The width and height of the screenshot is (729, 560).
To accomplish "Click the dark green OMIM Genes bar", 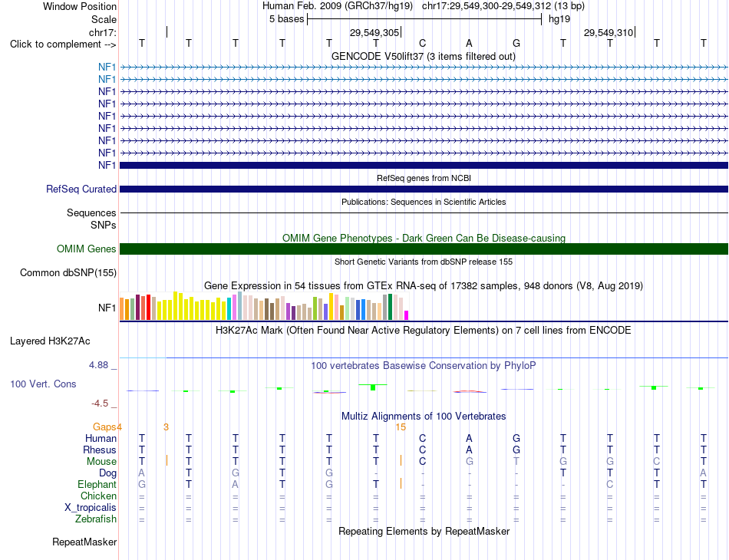I will pyautogui.click(x=424, y=249).
